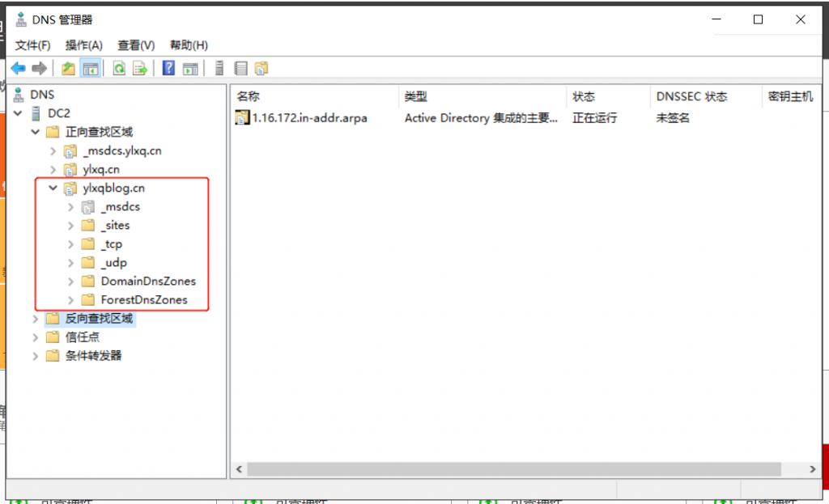The width and height of the screenshot is (829, 504).
Task: Click the Export List icon
Action: pos(138,68)
